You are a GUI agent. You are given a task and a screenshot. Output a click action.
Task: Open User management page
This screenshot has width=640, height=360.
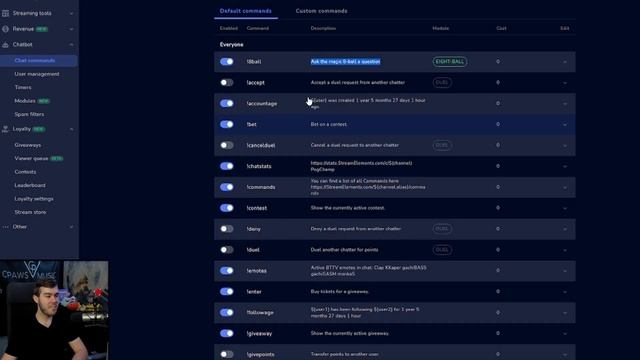(x=37, y=74)
